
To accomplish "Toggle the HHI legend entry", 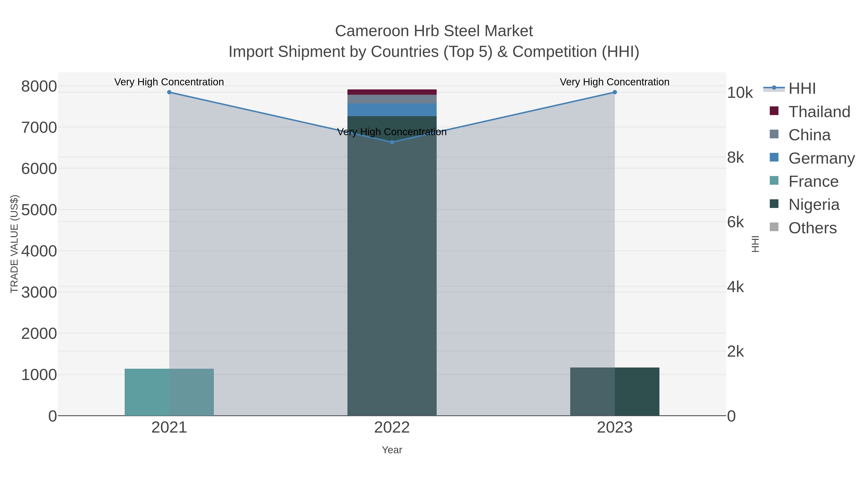I will pos(789,89).
